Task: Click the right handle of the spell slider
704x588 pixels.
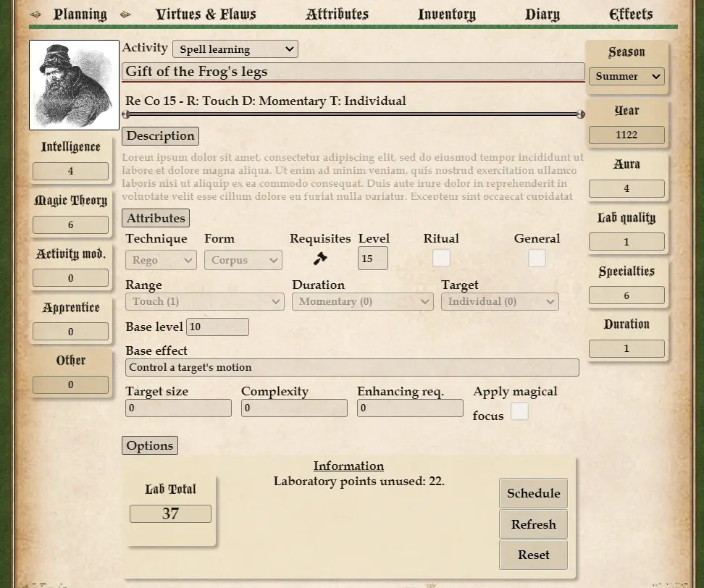Action: tap(580, 114)
